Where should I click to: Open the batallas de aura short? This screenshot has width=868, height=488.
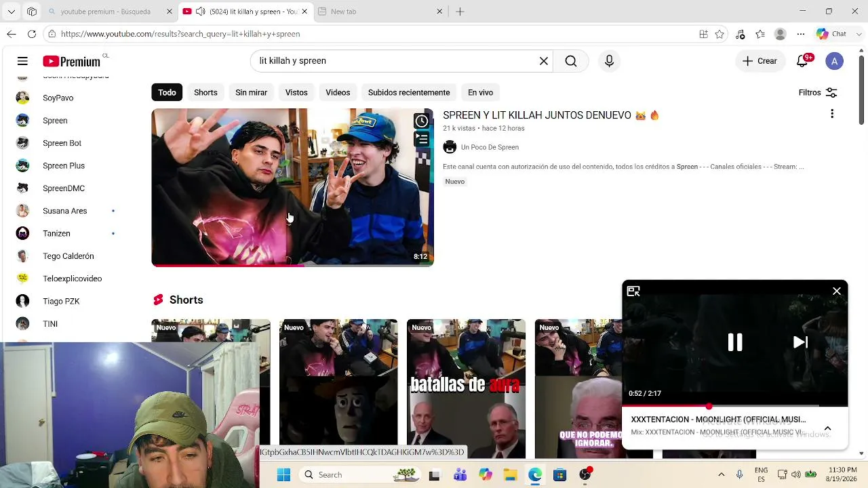[x=466, y=388]
